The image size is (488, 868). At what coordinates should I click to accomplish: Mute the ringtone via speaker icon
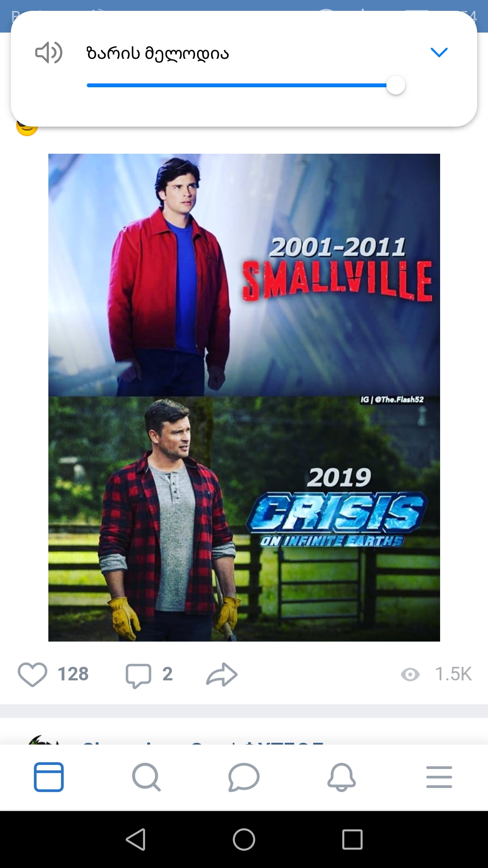[49, 52]
